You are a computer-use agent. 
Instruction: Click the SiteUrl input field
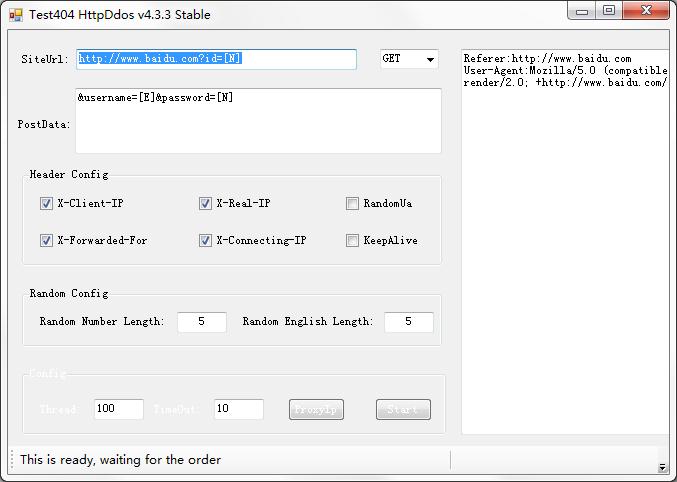(216, 59)
